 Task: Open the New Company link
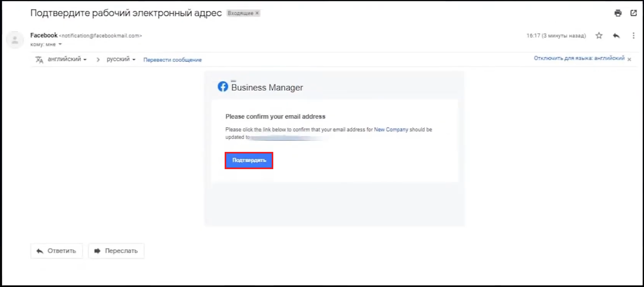(x=391, y=129)
